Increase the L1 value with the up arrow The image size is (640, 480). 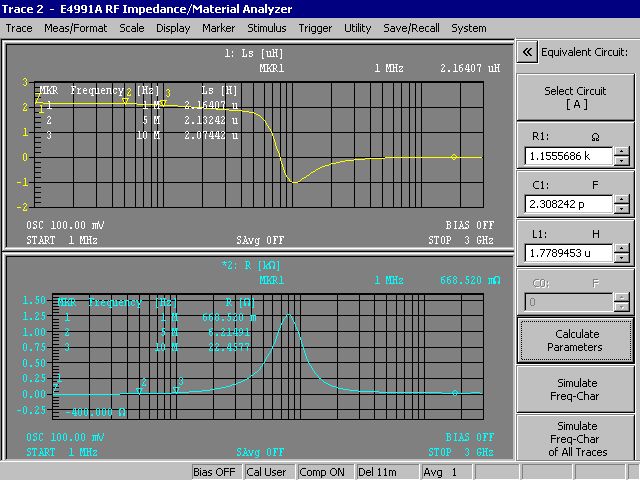click(622, 248)
